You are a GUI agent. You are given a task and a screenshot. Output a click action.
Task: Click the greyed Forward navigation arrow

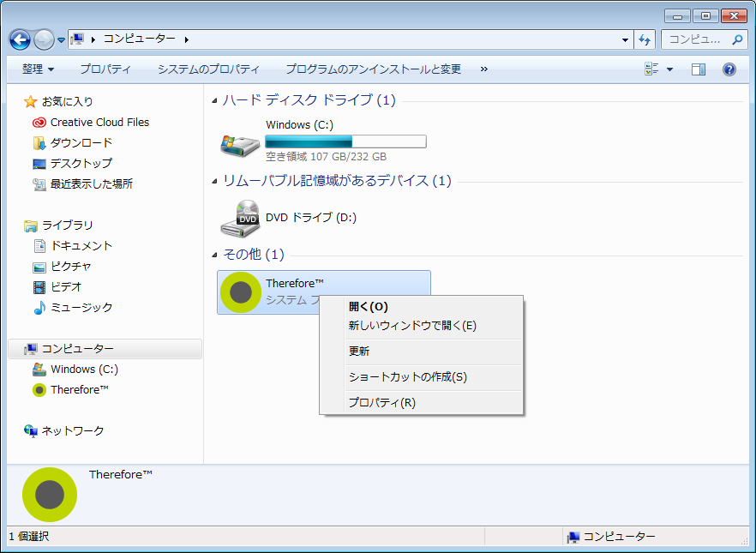tap(44, 39)
